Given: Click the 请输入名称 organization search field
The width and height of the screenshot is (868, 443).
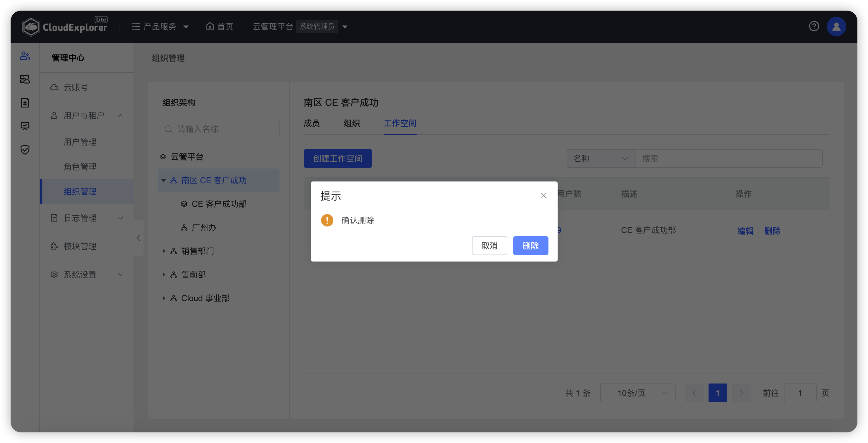Looking at the screenshot, I should (218, 129).
